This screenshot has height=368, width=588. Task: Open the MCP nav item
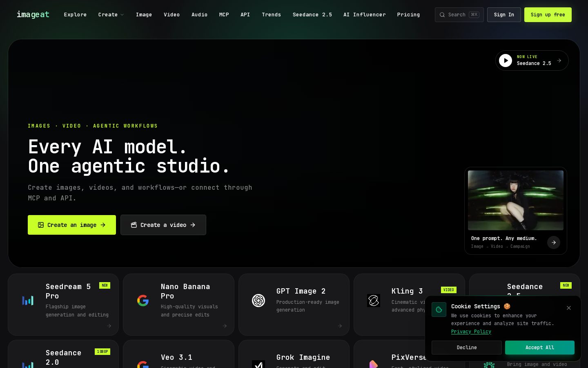click(224, 15)
